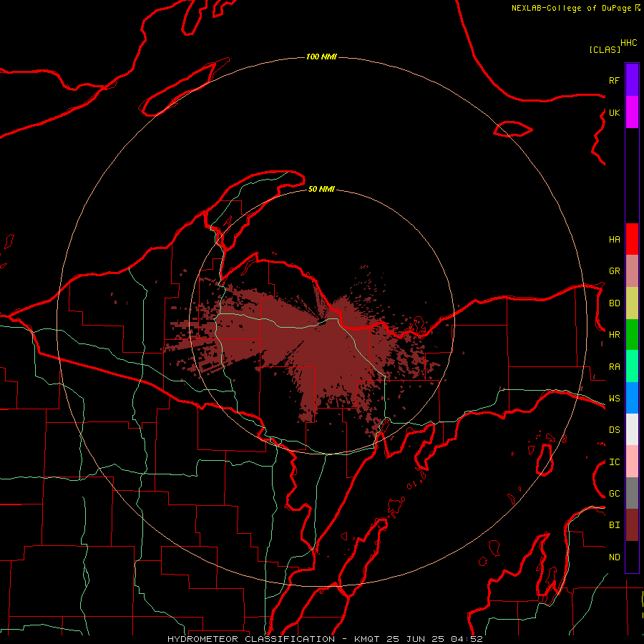Click the magenta UK color swatch
Image resolution: width=644 pixels, height=644 pixels.
(x=632, y=112)
